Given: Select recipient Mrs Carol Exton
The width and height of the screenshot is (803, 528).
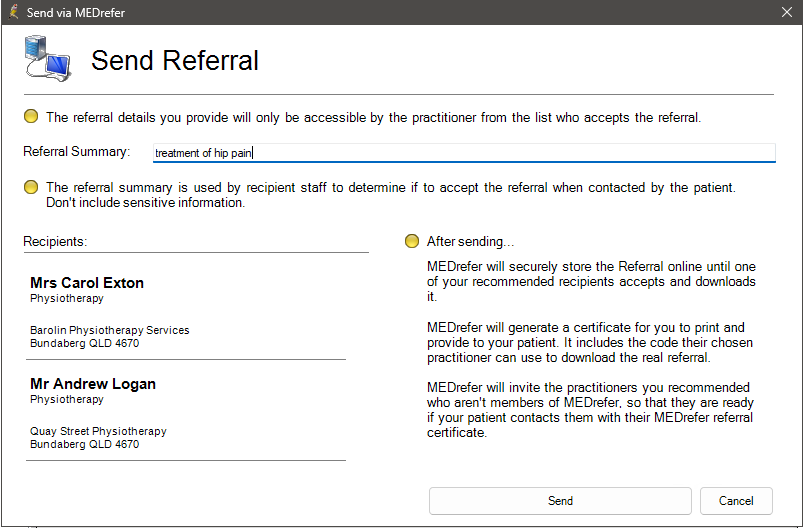Looking at the screenshot, I should [87, 283].
